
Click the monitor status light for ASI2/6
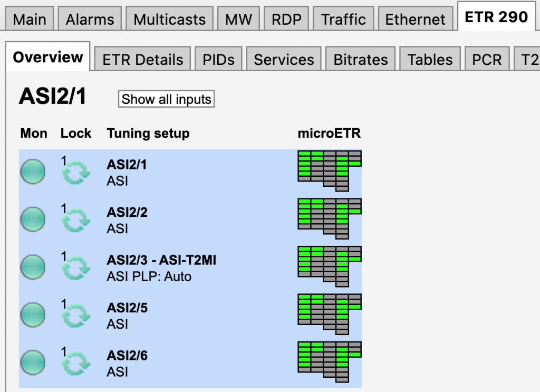point(33,364)
